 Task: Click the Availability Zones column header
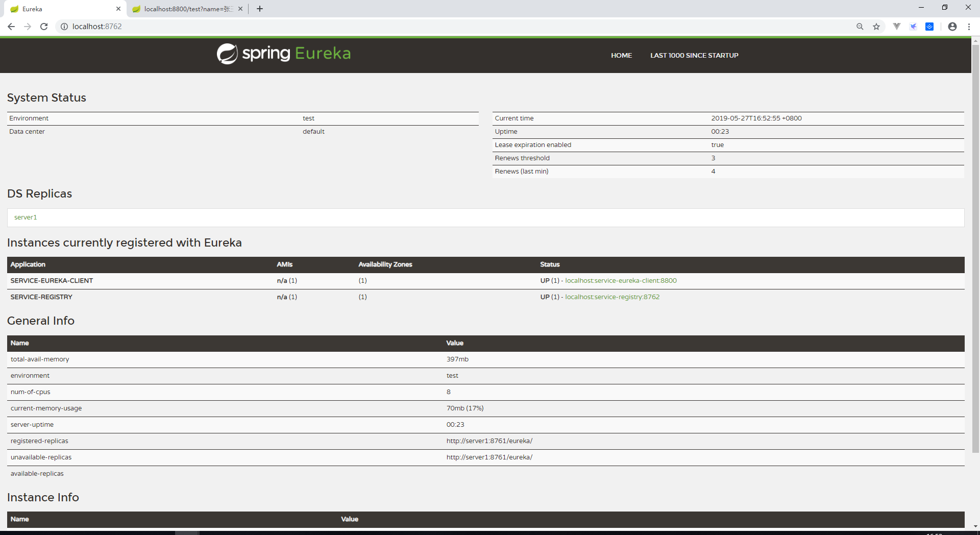(385, 264)
